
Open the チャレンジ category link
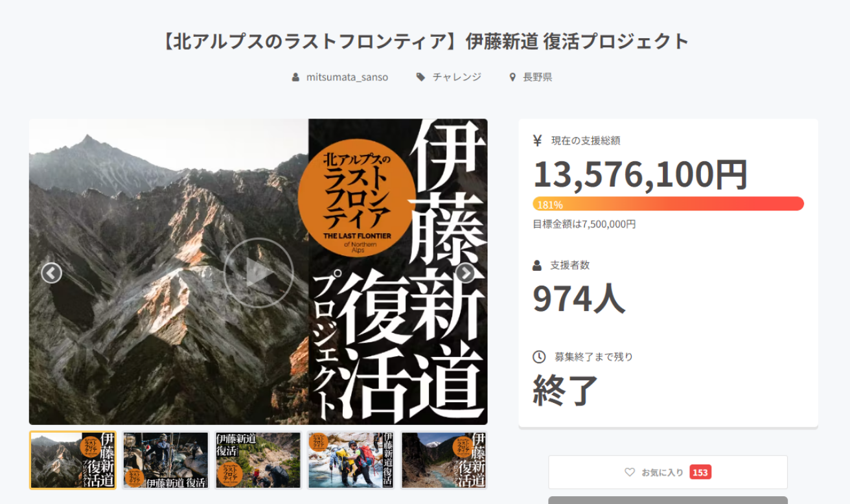457,77
